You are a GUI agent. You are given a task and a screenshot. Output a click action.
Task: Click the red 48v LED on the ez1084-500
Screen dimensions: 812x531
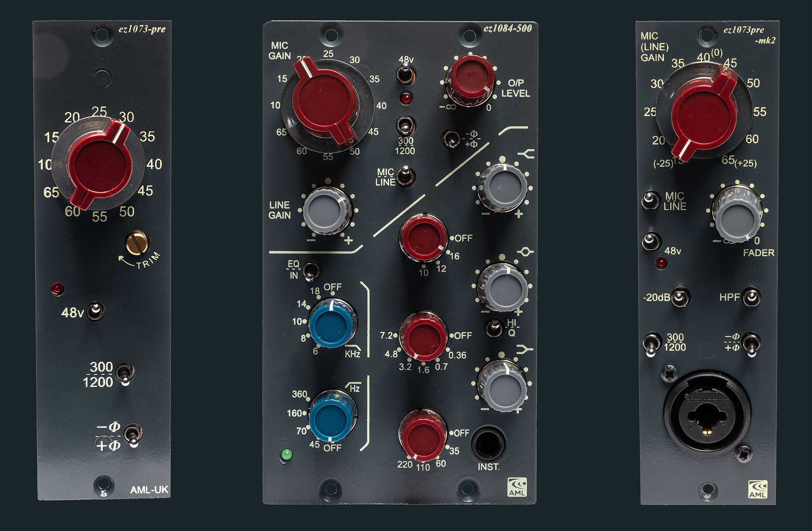406,98
